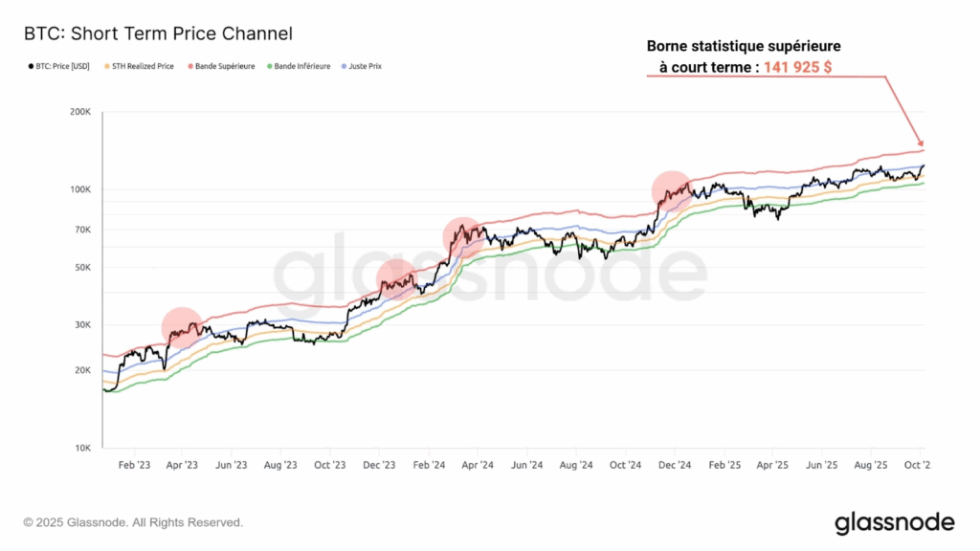Viewport: 980px width, 551px height.
Task: Click the red highlight circle near Dec '24
Action: (673, 191)
